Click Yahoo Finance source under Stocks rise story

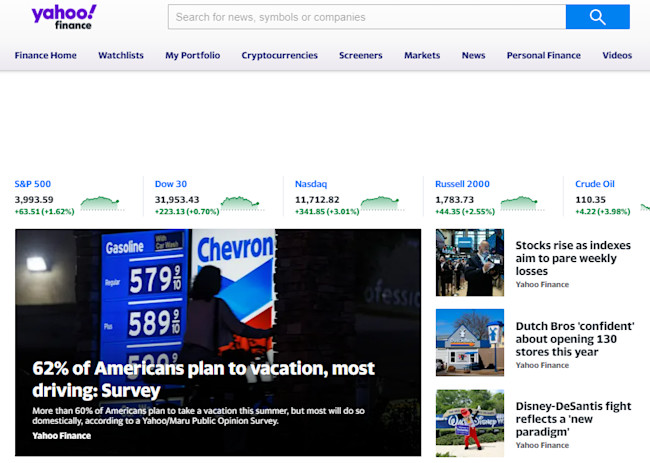tap(542, 284)
